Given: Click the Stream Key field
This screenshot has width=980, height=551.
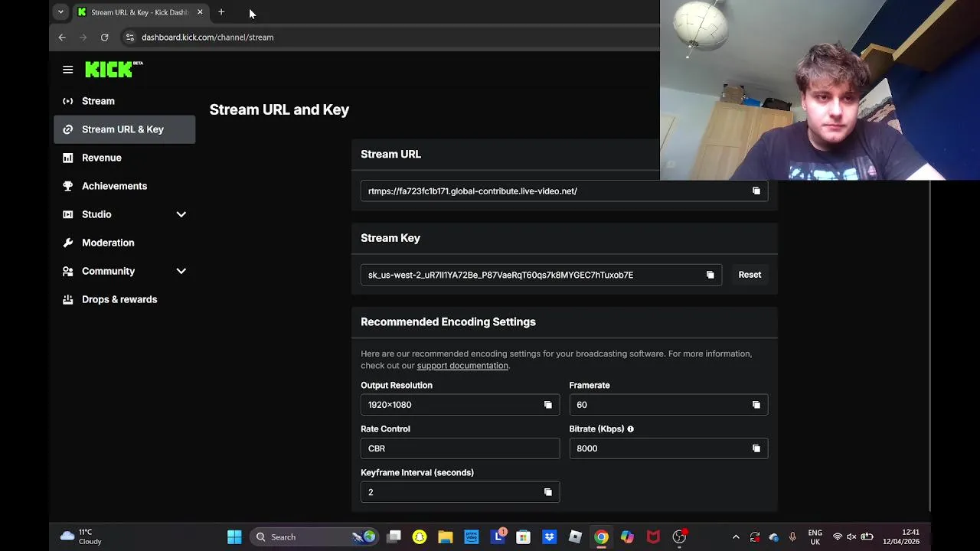Looking at the screenshot, I should click(x=541, y=275).
